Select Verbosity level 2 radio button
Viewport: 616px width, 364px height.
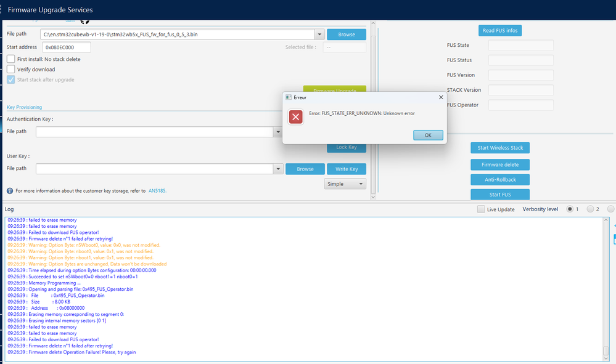(x=590, y=209)
